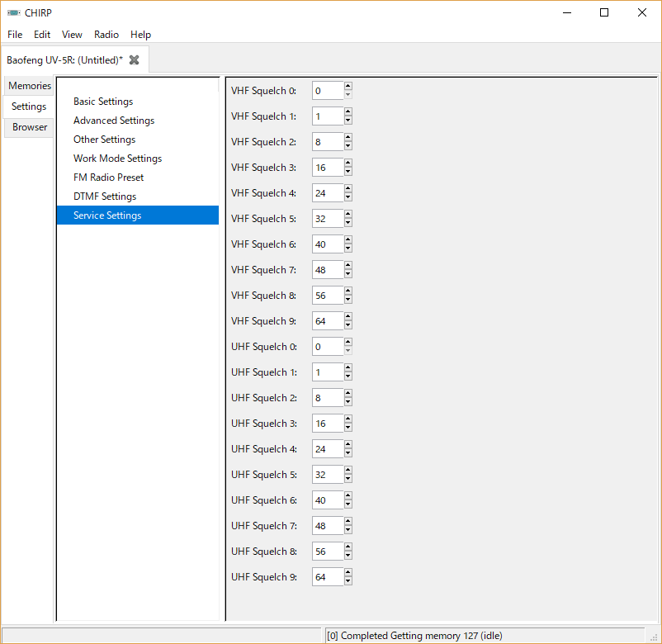Increase VHF Squelch 2 with up arrow
Screen dimensions: 662x644
point(348,137)
